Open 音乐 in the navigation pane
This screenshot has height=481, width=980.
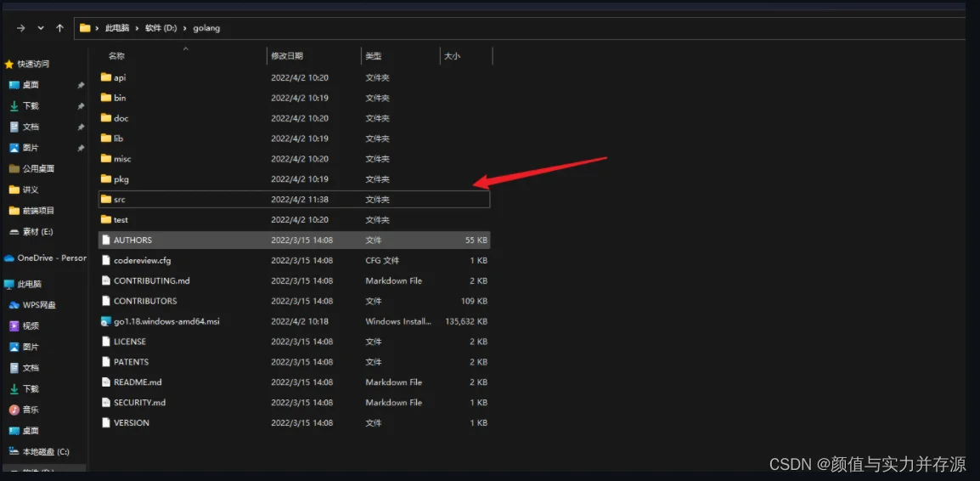[31, 410]
